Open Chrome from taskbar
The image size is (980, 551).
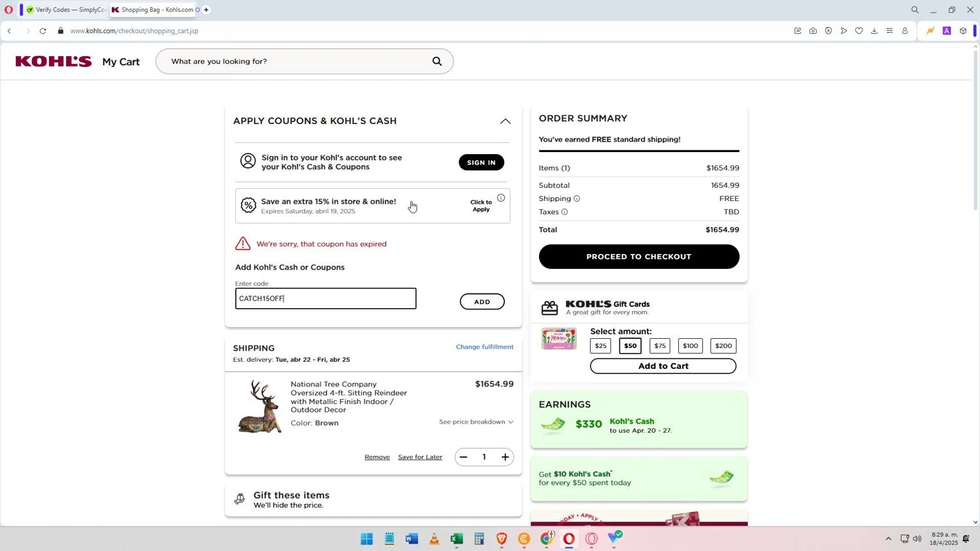coord(547,539)
